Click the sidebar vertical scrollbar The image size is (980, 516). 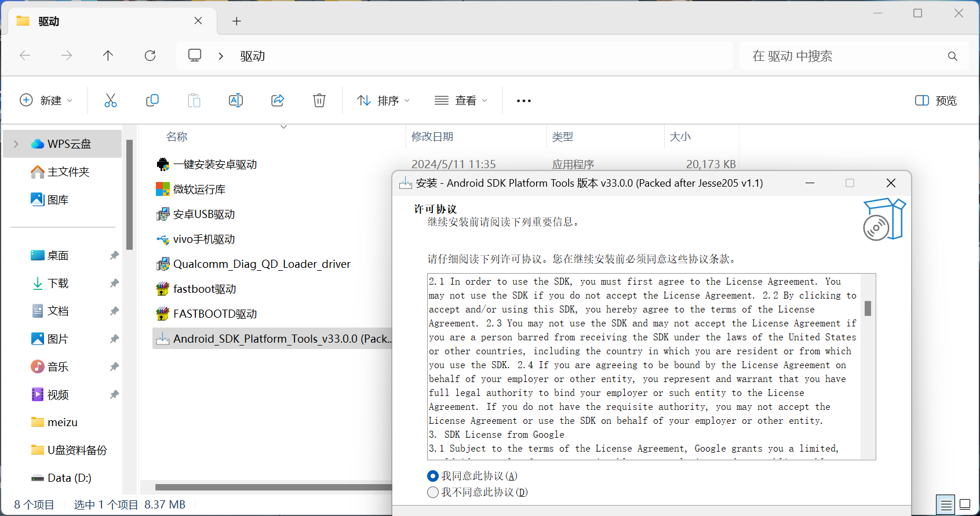[x=130, y=195]
